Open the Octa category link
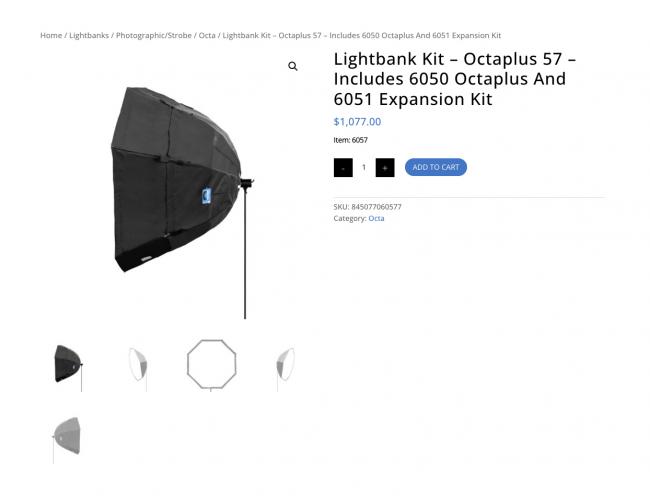Viewport: 650px width, 502px height. coord(376,218)
